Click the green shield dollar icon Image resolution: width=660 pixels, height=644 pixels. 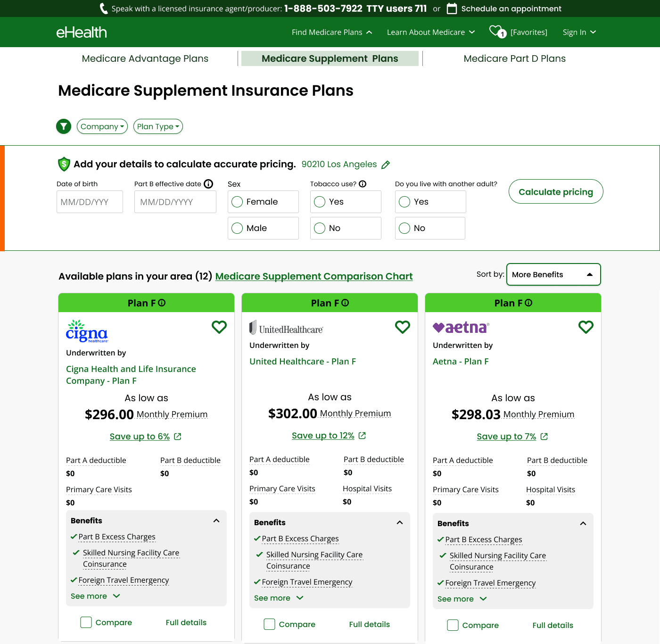(64, 164)
